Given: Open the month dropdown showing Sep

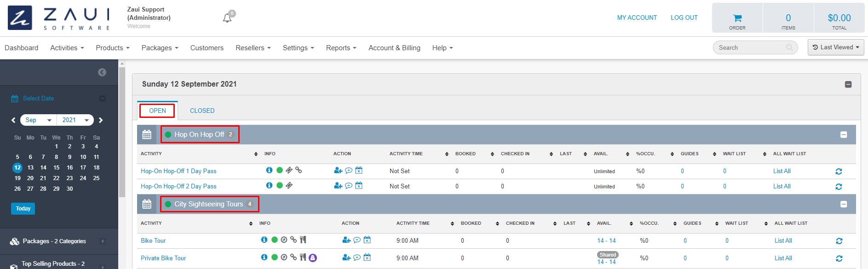Looking at the screenshot, I should tap(38, 120).
